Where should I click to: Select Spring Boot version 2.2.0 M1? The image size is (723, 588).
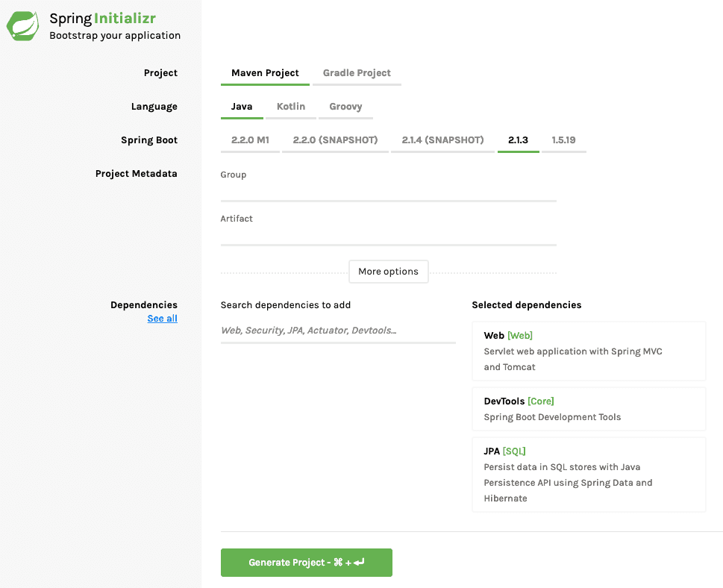click(250, 140)
